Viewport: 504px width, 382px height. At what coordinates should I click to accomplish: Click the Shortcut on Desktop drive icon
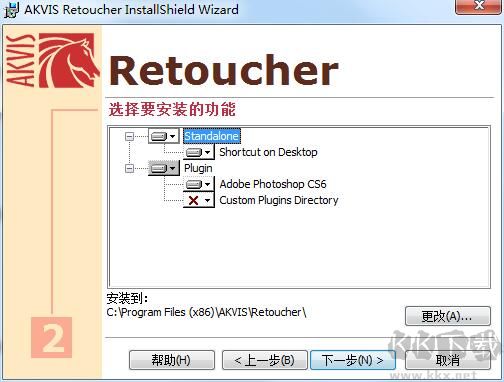pos(194,152)
